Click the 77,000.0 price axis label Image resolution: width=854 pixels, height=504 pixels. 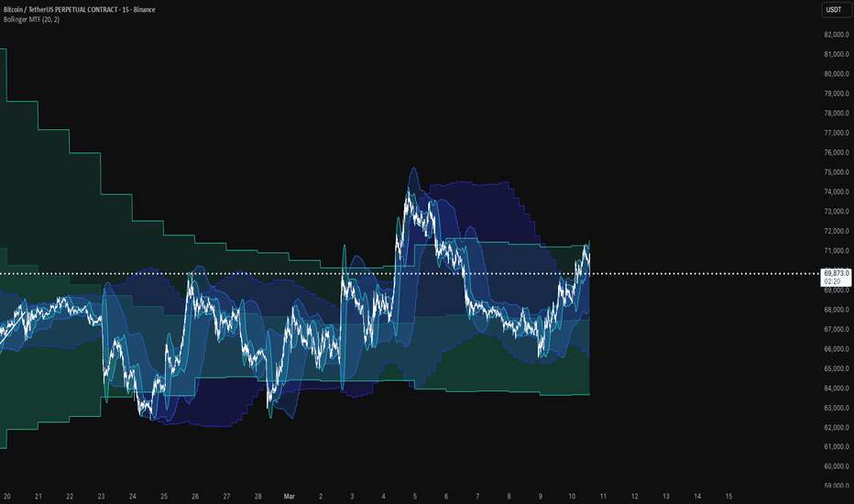836,132
